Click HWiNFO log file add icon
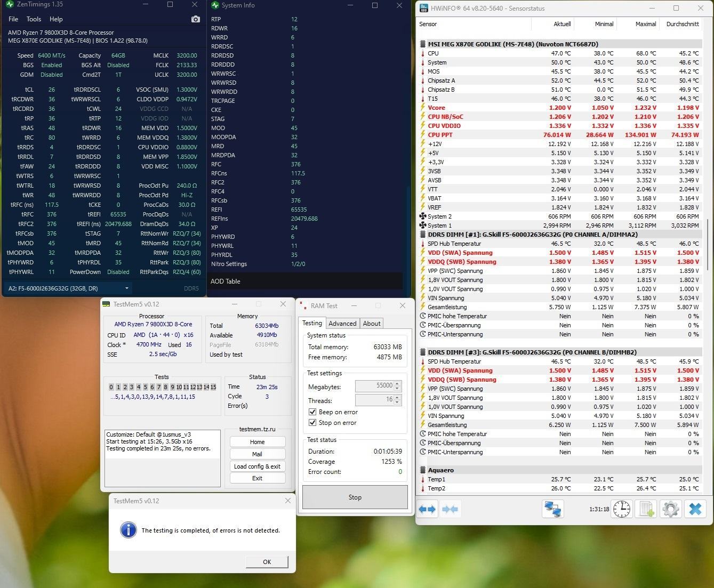The height and width of the screenshot is (588, 714). (x=646, y=509)
